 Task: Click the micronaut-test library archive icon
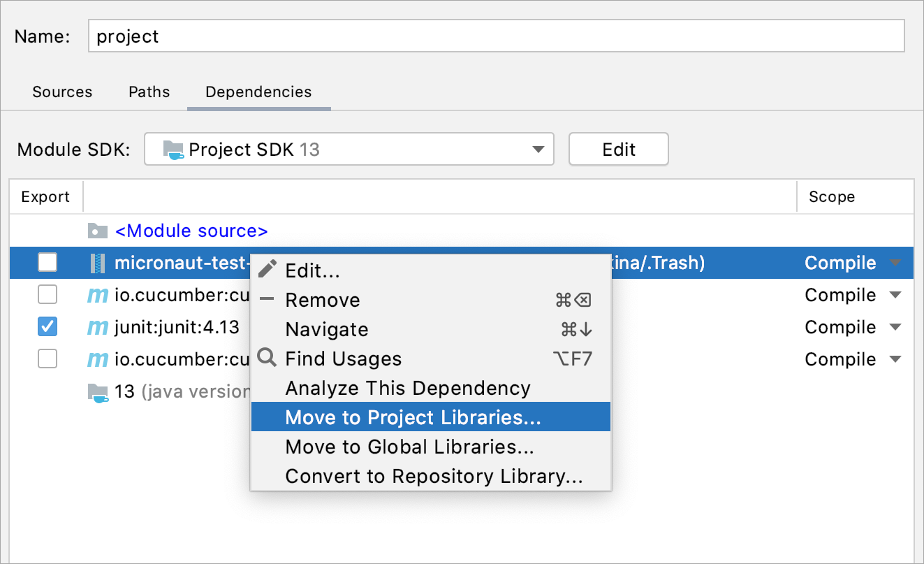pyautogui.click(x=97, y=263)
